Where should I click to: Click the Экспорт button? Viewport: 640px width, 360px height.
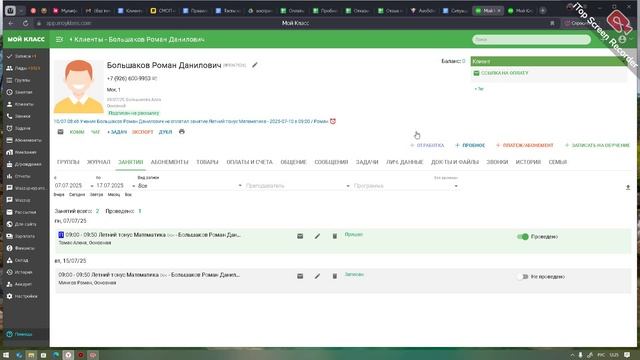(x=142, y=132)
